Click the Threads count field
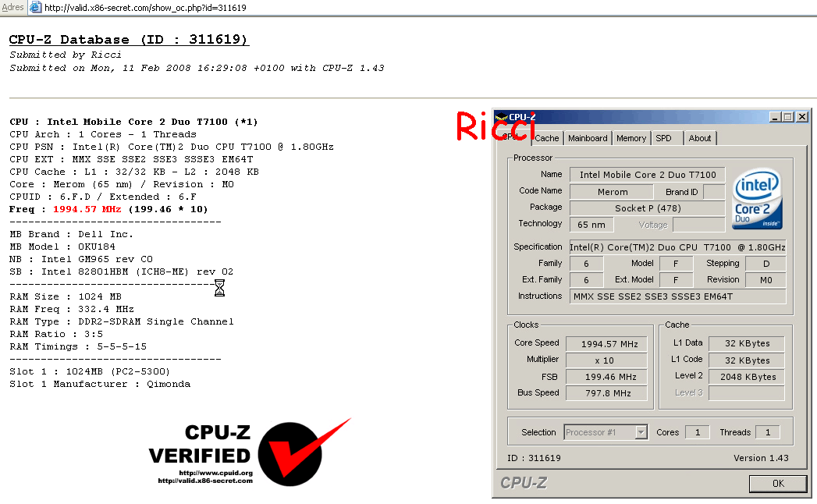817x504 pixels. point(768,432)
